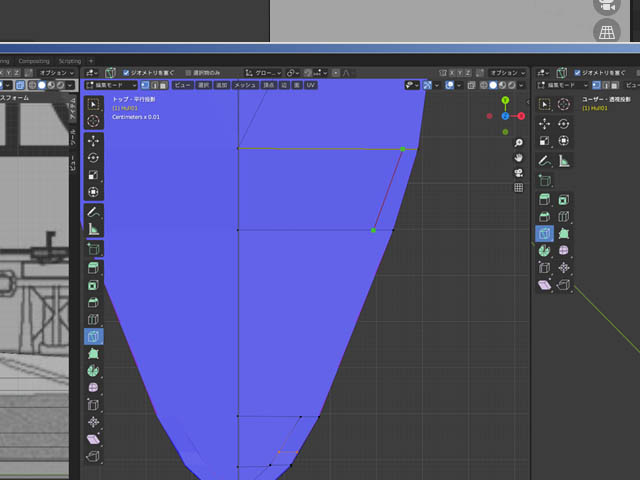Screen dimensions: 640x480
Task: Open the UV menu in the top-view viewport
Action: [x=311, y=85]
